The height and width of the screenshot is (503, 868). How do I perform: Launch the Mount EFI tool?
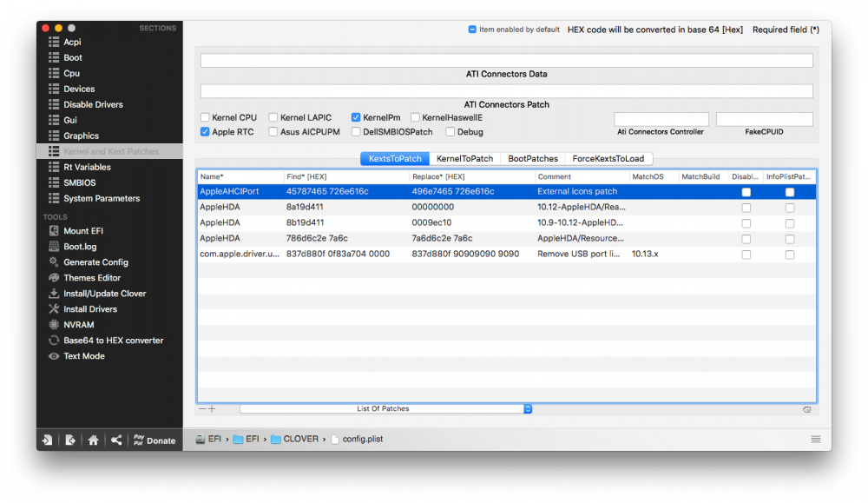pos(83,231)
